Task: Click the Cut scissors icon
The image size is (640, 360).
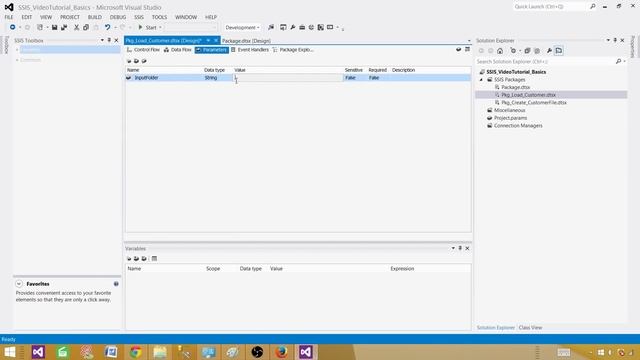Action: pyautogui.click(x=76, y=27)
